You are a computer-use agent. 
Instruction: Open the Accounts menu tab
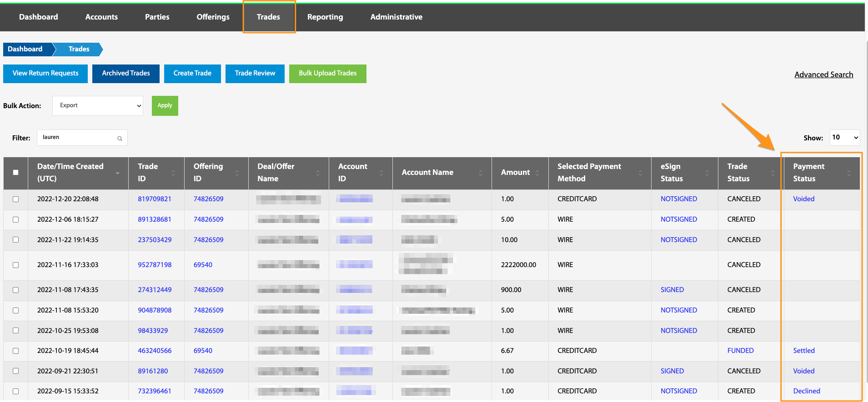(101, 17)
